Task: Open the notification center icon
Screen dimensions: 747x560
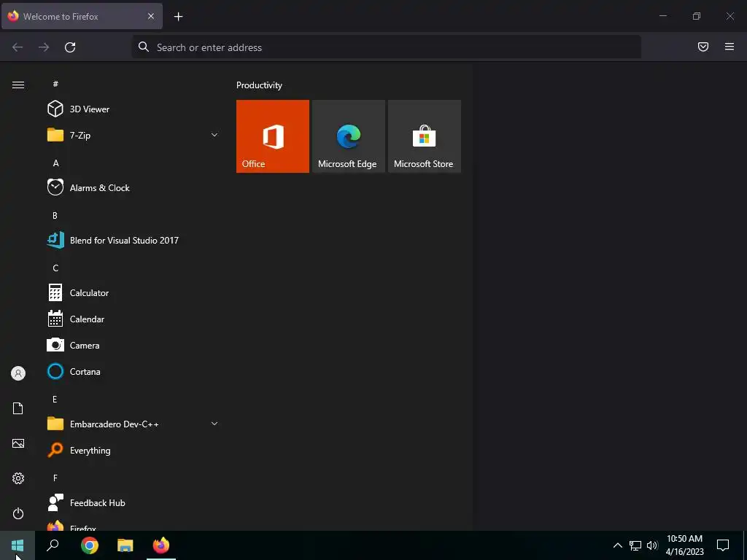Action: (723, 545)
